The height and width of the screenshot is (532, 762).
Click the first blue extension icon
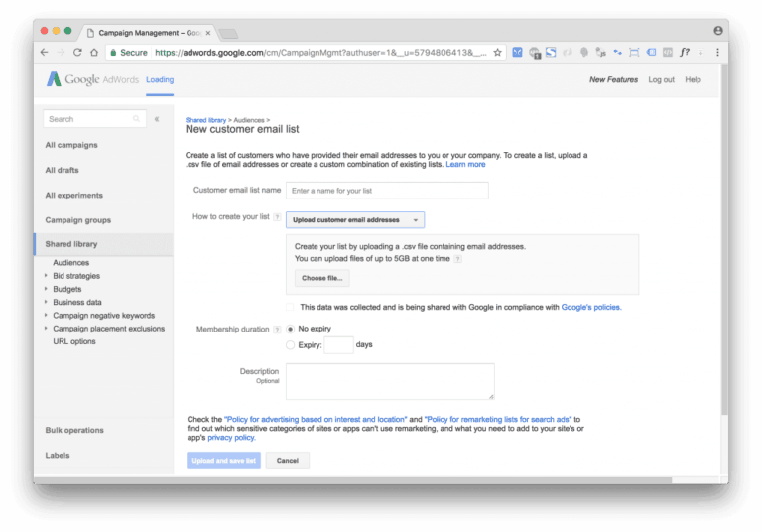tap(517, 52)
